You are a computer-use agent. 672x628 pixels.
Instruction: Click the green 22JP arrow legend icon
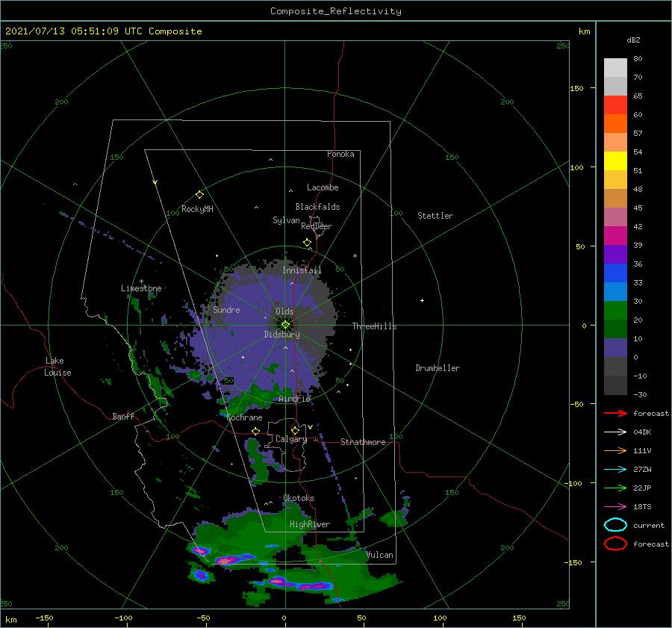(615, 488)
